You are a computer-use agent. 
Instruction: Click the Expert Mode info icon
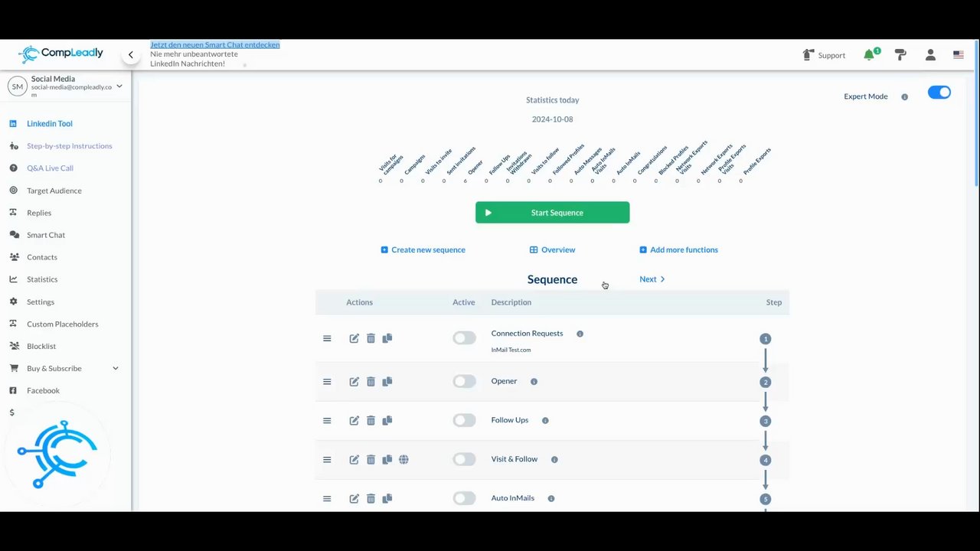pos(904,97)
